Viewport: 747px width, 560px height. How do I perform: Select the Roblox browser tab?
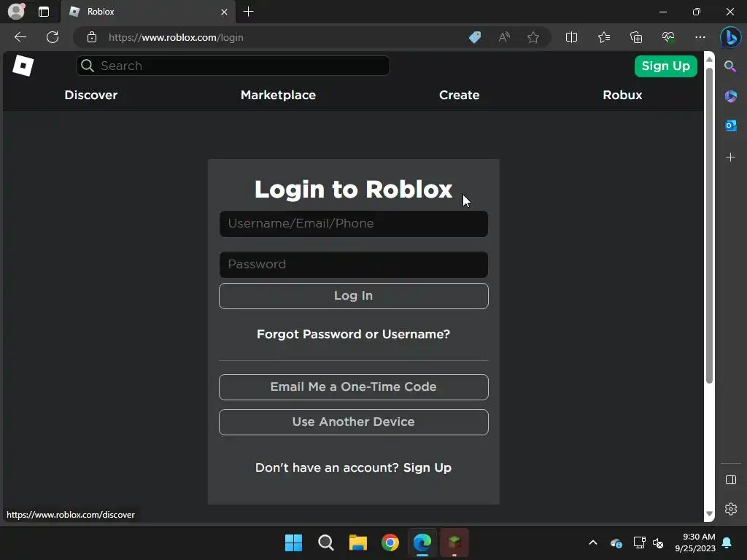tap(147, 12)
